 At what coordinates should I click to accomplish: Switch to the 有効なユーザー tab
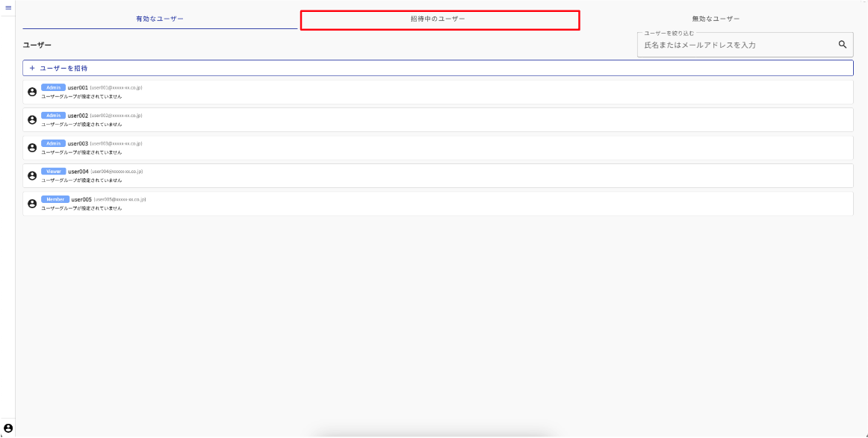(159, 19)
